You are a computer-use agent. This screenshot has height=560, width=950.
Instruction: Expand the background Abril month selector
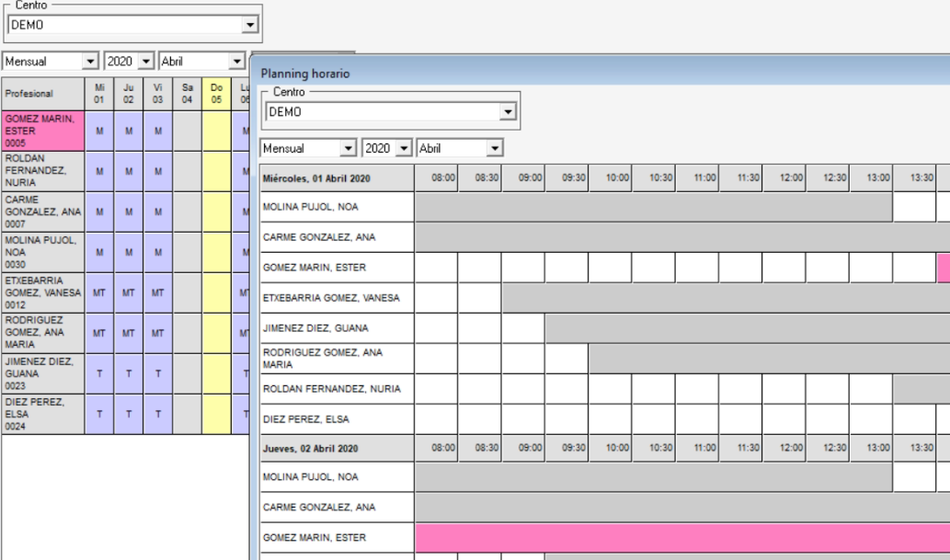point(237,62)
